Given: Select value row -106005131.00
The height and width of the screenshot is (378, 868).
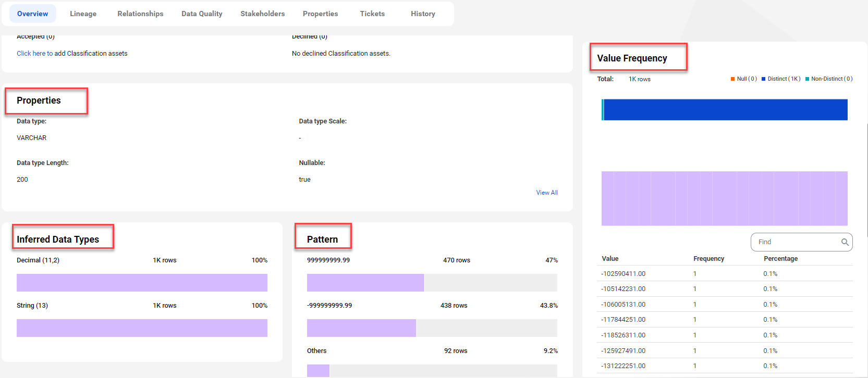Looking at the screenshot, I should click(x=725, y=305).
